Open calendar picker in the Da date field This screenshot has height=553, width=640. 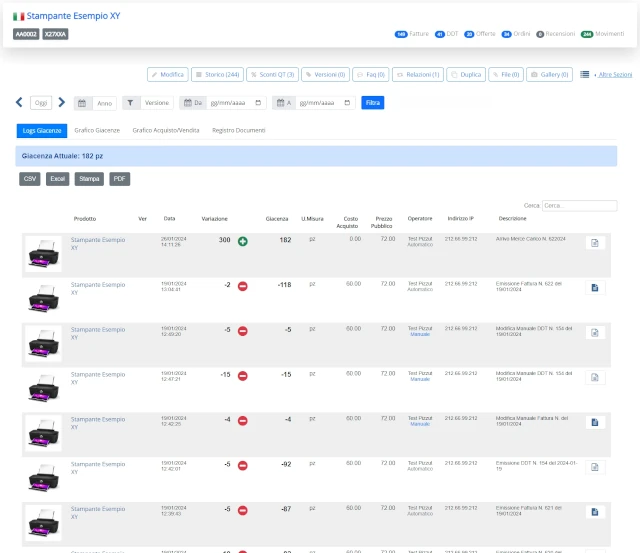[x=258, y=103]
